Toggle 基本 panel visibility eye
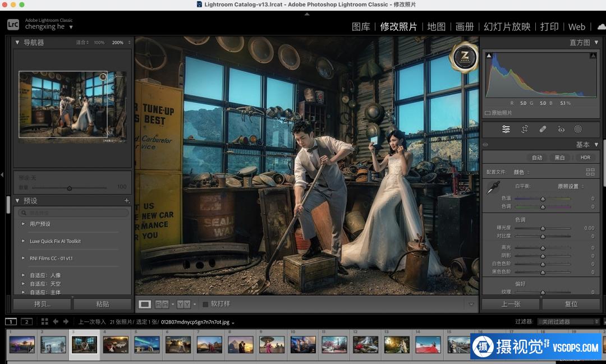This screenshot has width=606, height=364. pyautogui.click(x=485, y=145)
